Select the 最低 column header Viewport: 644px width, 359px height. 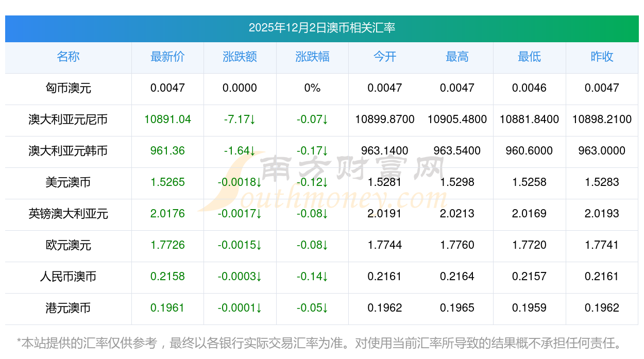pyautogui.click(x=529, y=57)
